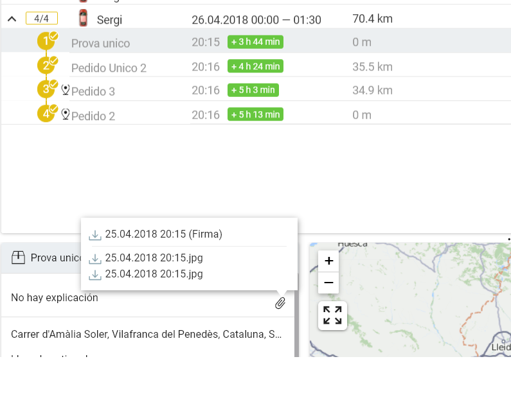Click download icon for first jpg file
Image resolution: width=511 pixels, height=420 pixels.
coord(95,259)
